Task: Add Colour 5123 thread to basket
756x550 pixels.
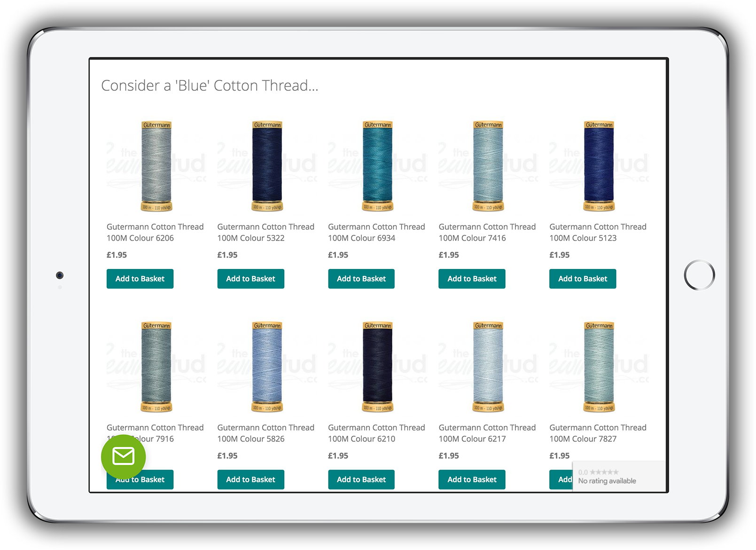Action: click(583, 279)
